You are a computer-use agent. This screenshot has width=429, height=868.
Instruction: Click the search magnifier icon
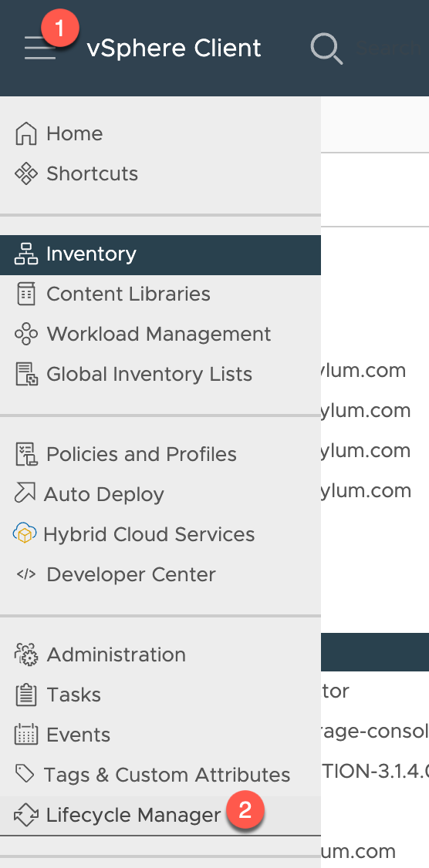pyautogui.click(x=326, y=49)
